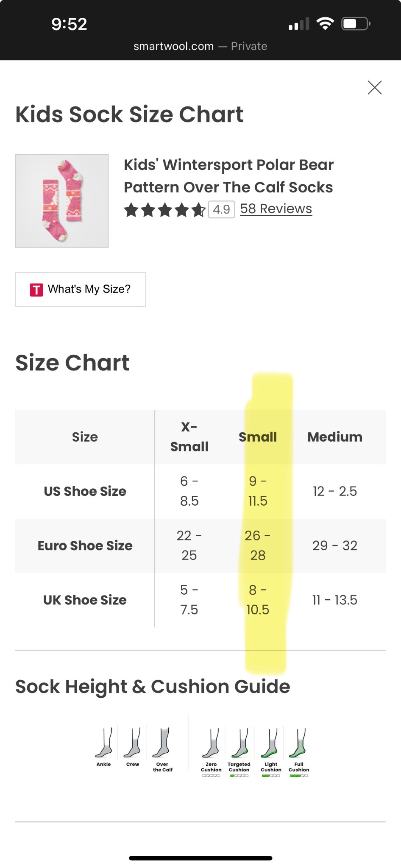
Task: Open the What's My Size? tool
Action: [81, 289]
